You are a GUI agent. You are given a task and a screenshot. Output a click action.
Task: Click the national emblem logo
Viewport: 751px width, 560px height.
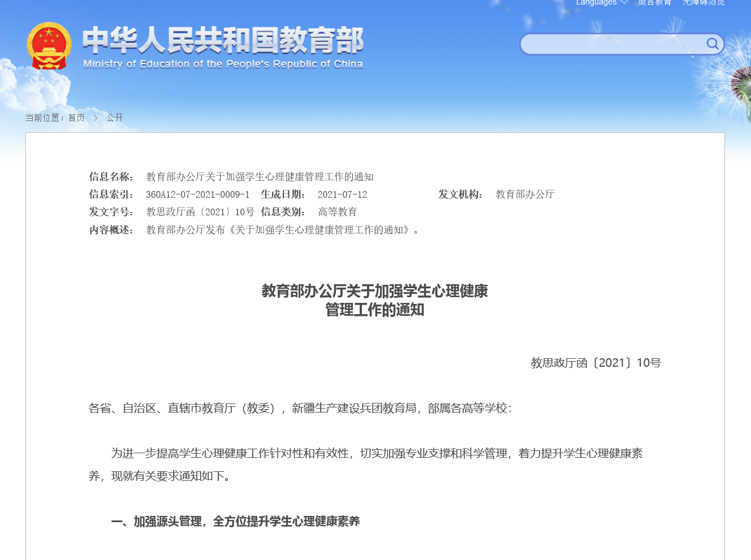coord(49,46)
